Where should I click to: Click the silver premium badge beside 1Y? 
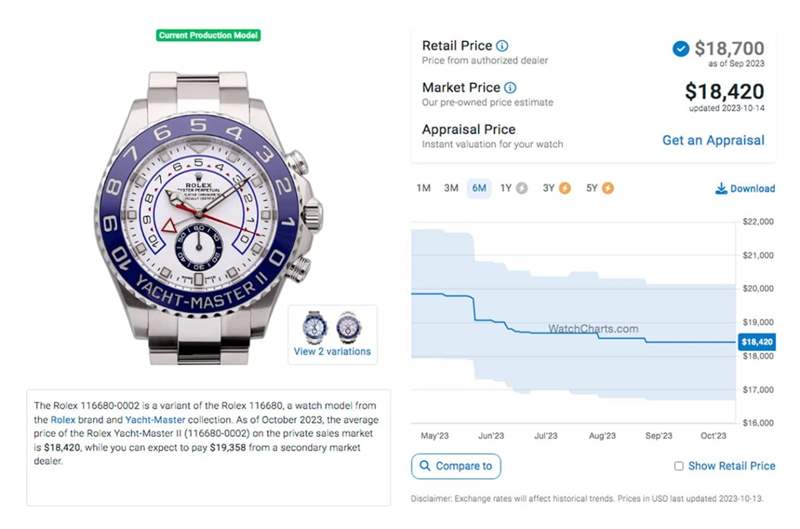[521, 188]
